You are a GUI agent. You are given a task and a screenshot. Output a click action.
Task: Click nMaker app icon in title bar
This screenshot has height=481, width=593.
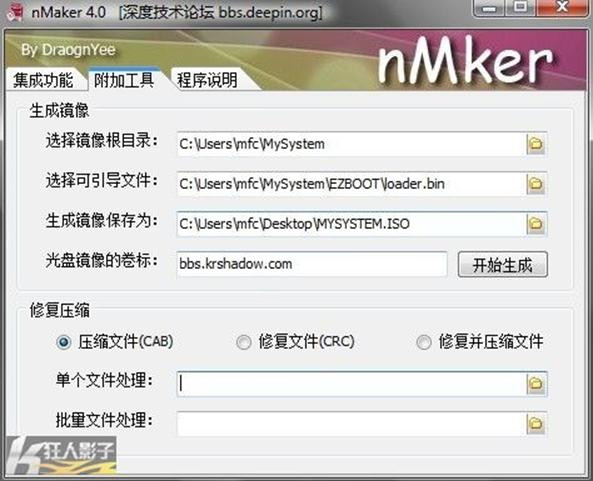(15, 12)
